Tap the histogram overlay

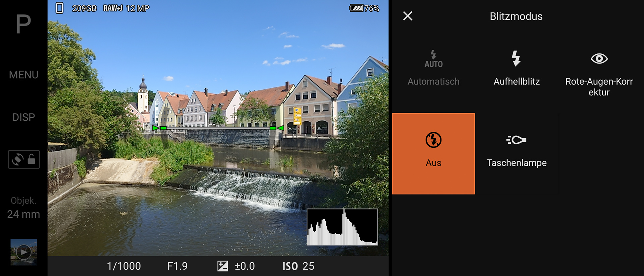(342, 227)
